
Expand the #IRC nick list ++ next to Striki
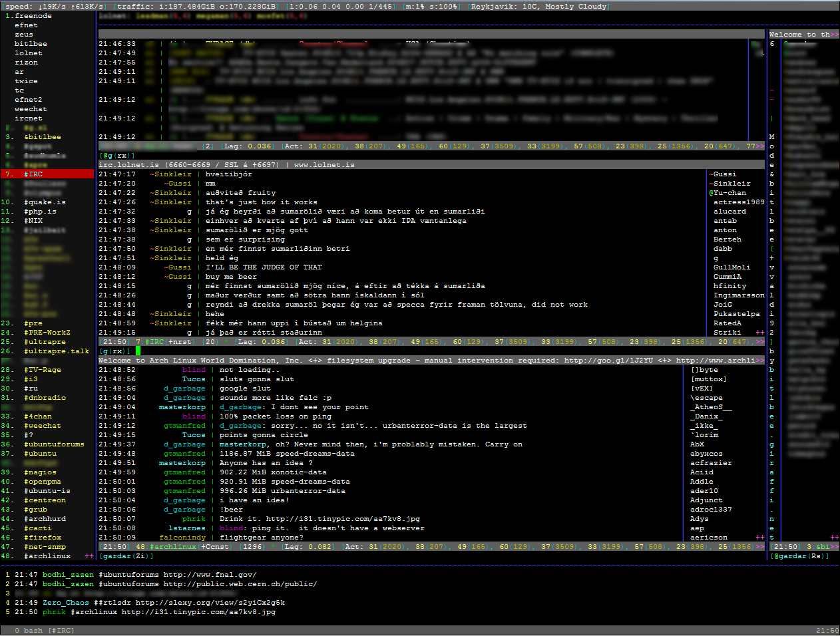pos(759,333)
